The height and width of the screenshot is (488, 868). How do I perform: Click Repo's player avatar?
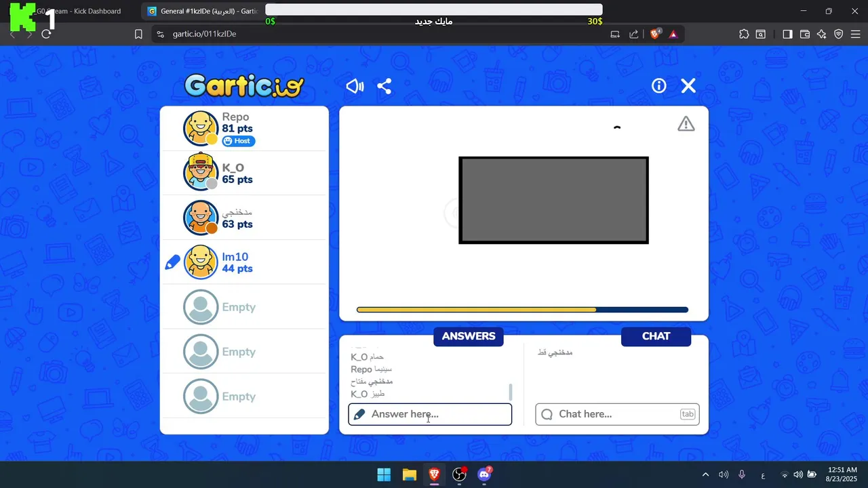click(201, 128)
